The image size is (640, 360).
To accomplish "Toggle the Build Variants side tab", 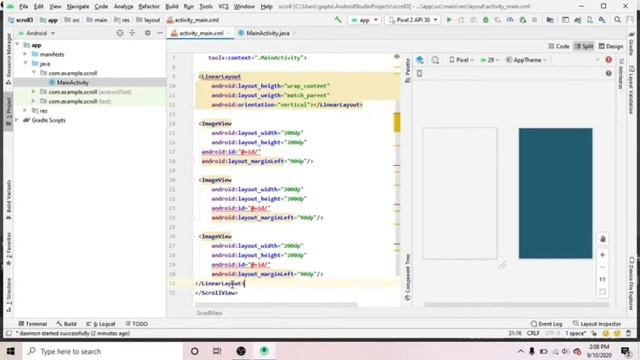I will pos(8,200).
